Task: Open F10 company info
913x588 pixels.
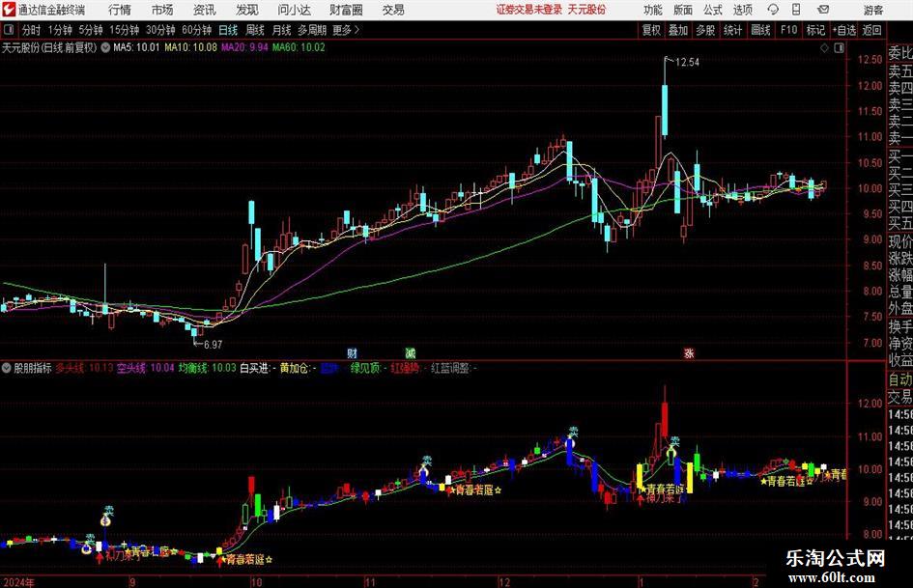Action: (x=788, y=30)
